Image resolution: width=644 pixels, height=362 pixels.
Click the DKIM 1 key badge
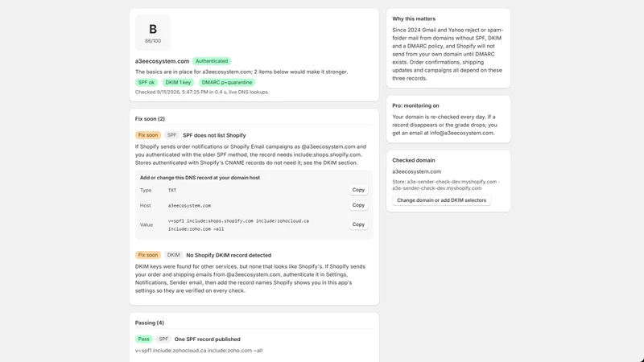[178, 83]
